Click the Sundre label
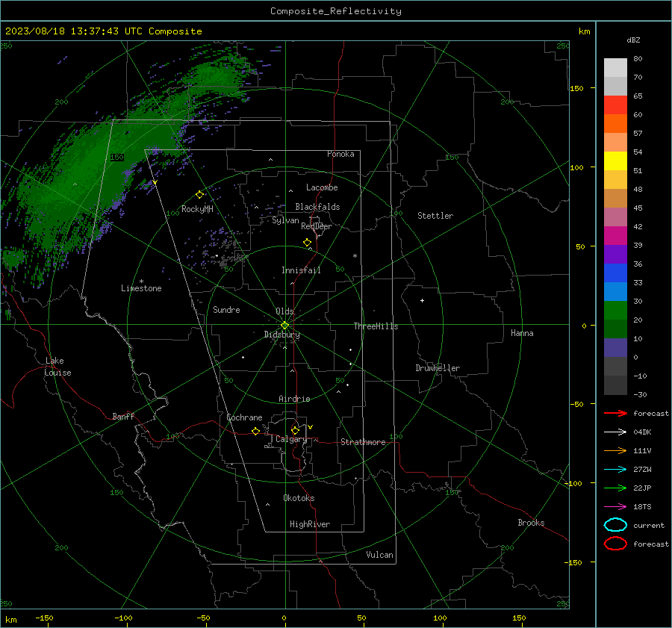The image size is (672, 628). coord(226,310)
